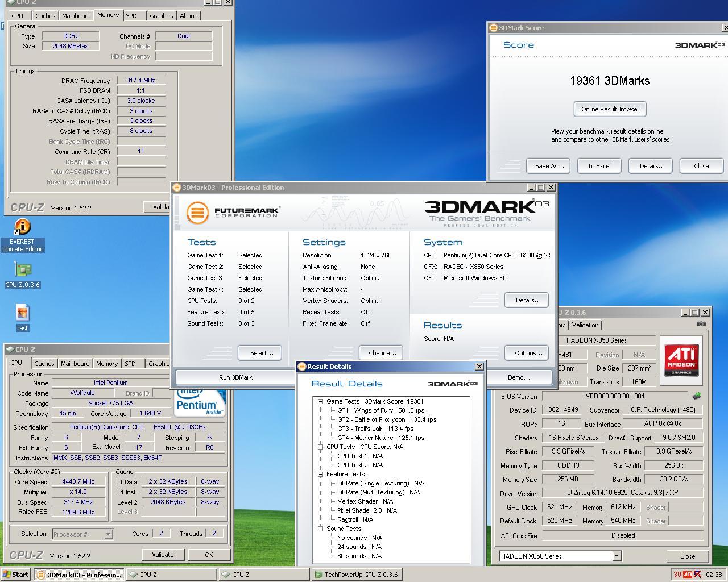Click the red temperature 30 tray icon

point(677,575)
